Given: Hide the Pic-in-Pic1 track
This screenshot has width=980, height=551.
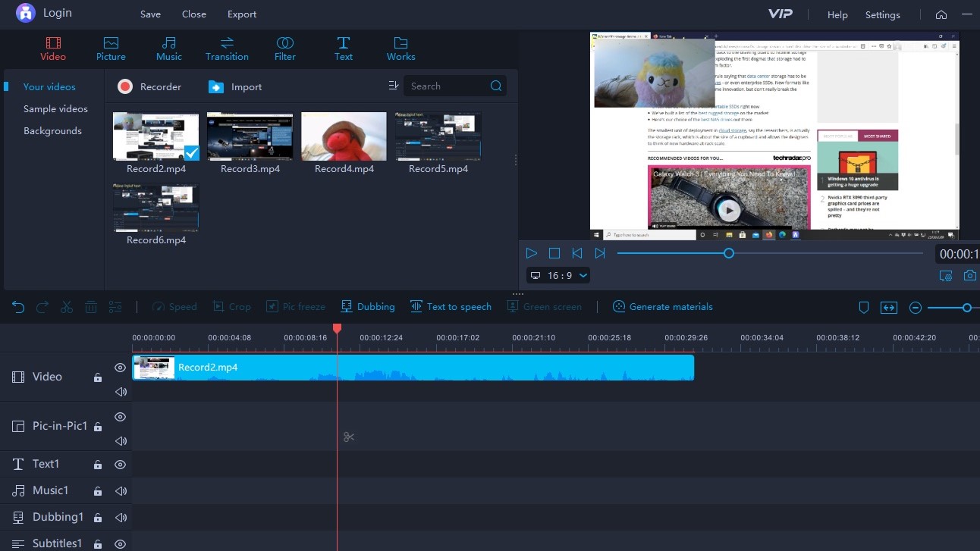Looking at the screenshot, I should pyautogui.click(x=120, y=417).
